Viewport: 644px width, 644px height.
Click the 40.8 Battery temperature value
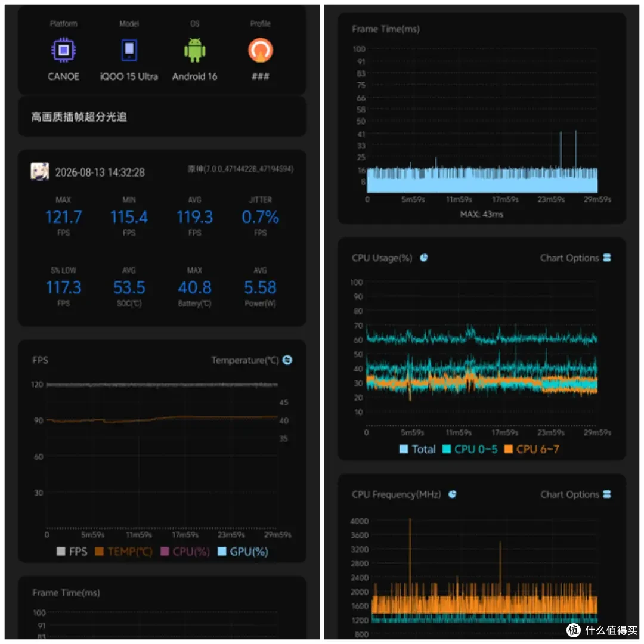coord(194,287)
